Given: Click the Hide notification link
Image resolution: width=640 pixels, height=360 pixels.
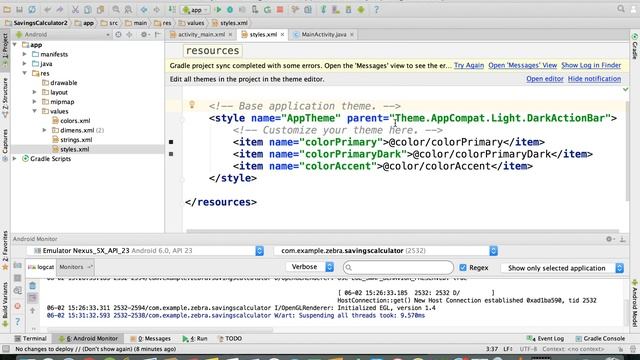Looking at the screenshot, I should click(x=594, y=79).
